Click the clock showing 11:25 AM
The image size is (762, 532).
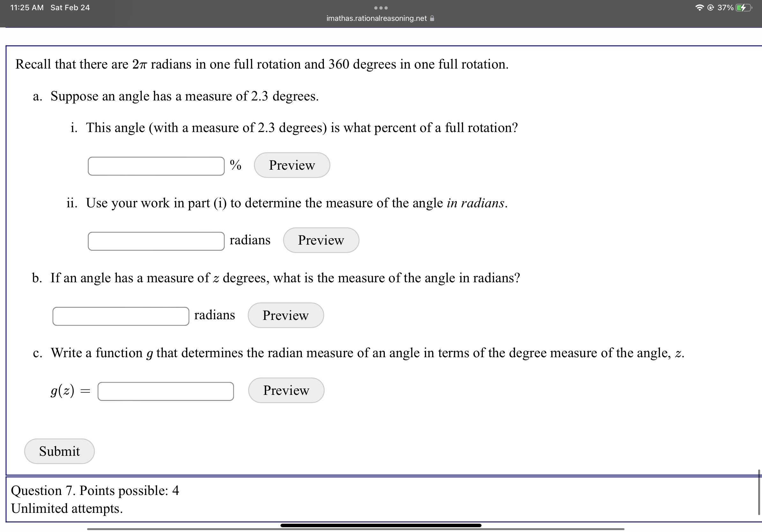click(26, 7)
